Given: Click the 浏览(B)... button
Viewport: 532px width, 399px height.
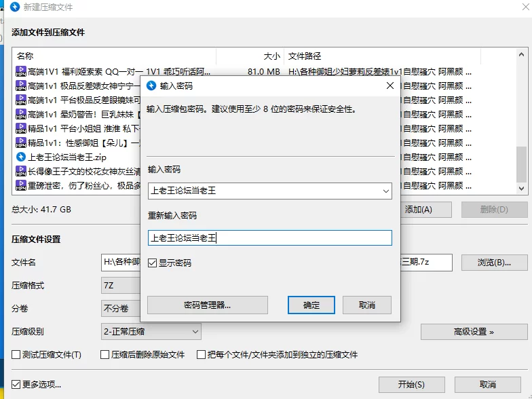Looking at the screenshot, I should coord(494,262).
